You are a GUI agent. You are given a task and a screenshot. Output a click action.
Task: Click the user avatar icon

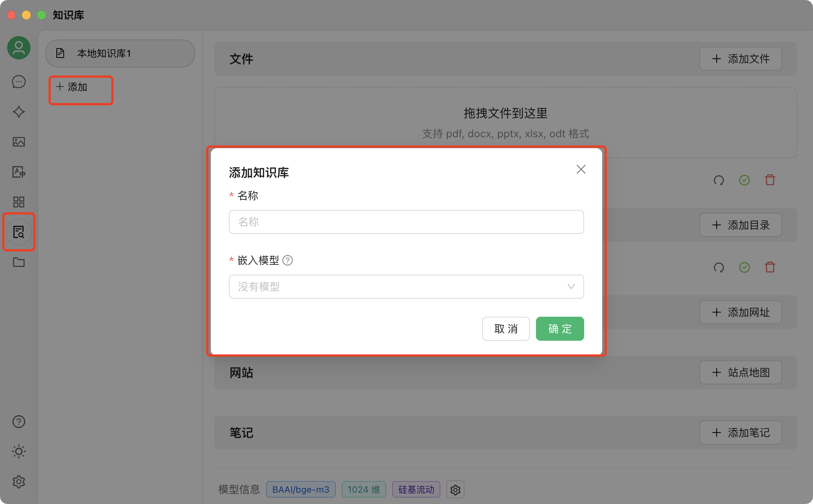(x=18, y=48)
